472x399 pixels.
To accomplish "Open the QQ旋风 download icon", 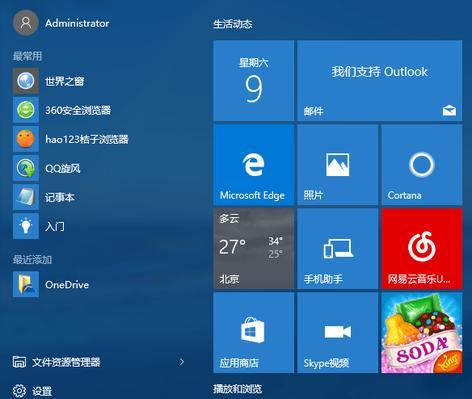I will (x=26, y=168).
